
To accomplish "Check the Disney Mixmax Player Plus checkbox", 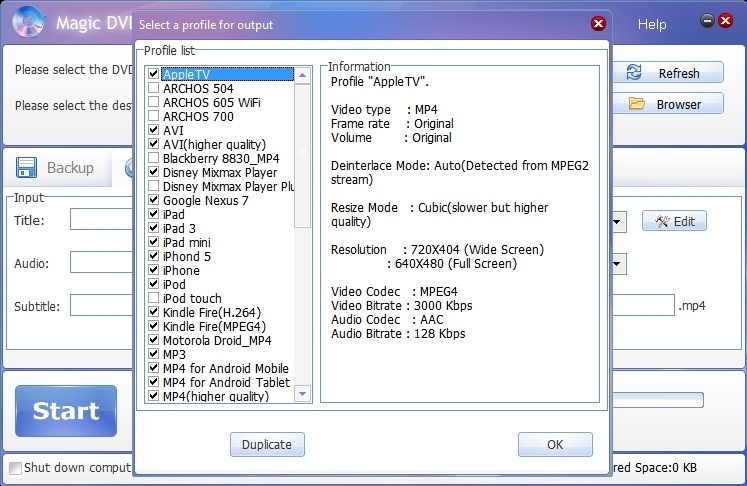I will tap(153, 186).
